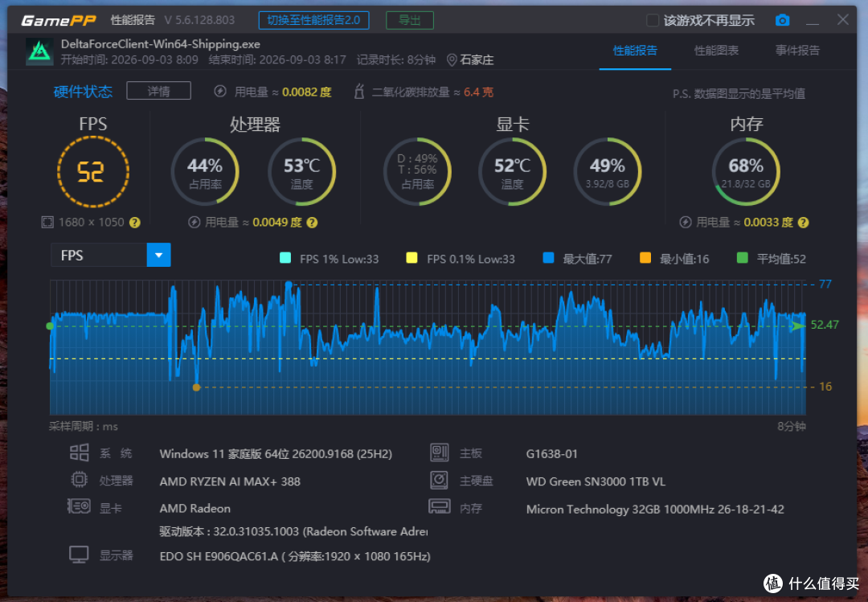Click the max FPS peak marker on chart
The width and height of the screenshot is (868, 602).
[x=289, y=285]
